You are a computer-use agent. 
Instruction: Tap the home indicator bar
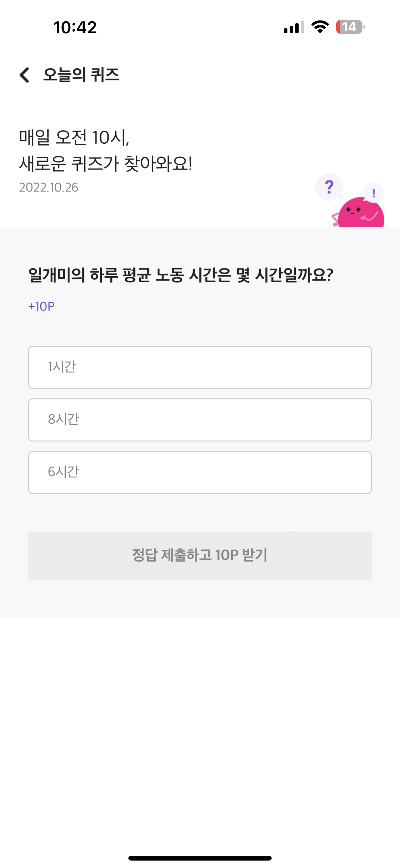[200, 858]
